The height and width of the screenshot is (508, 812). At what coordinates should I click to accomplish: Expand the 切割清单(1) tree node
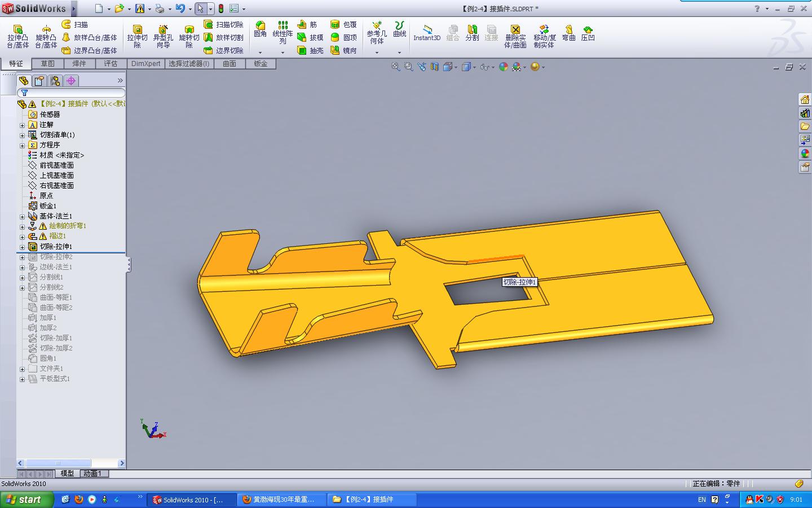coord(23,135)
